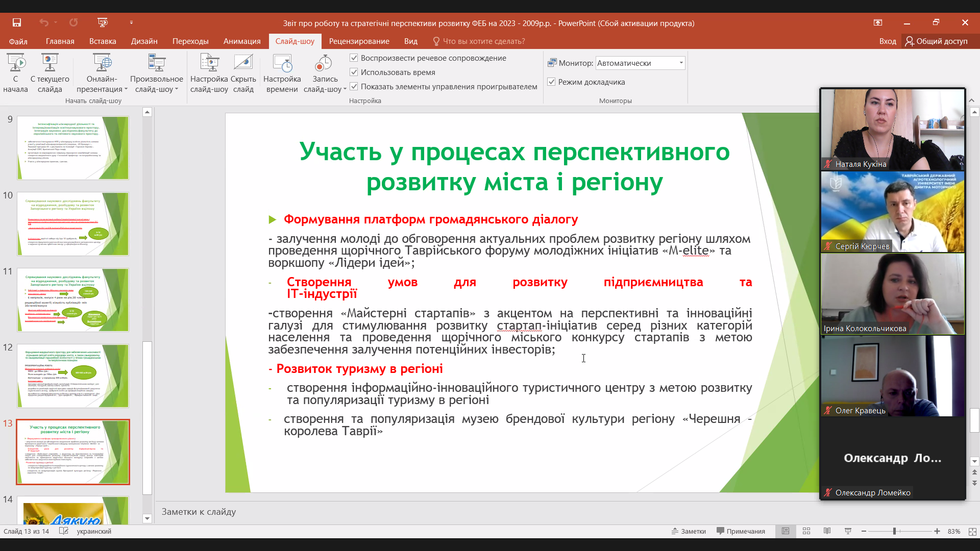Viewport: 980px width, 551px height.
Task: Expand Record Slide Show dropdown
Action: 345,89
